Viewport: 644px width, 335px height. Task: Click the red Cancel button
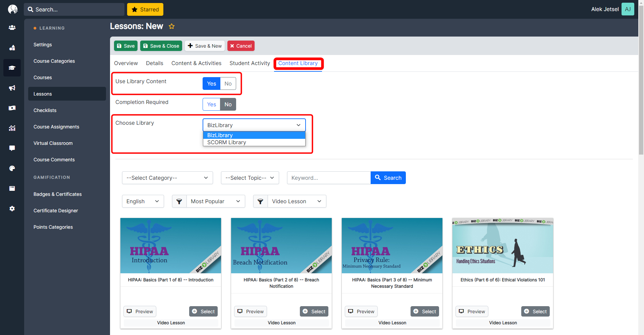tap(241, 46)
